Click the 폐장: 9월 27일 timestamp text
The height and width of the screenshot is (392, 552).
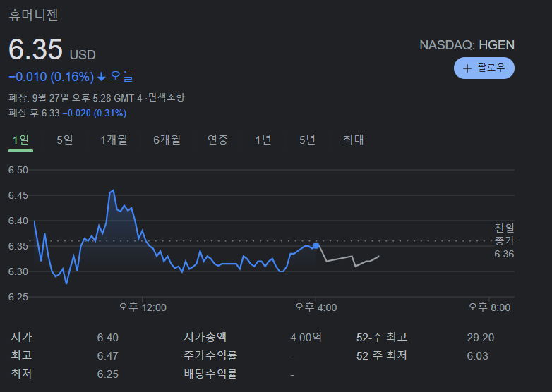[76, 98]
